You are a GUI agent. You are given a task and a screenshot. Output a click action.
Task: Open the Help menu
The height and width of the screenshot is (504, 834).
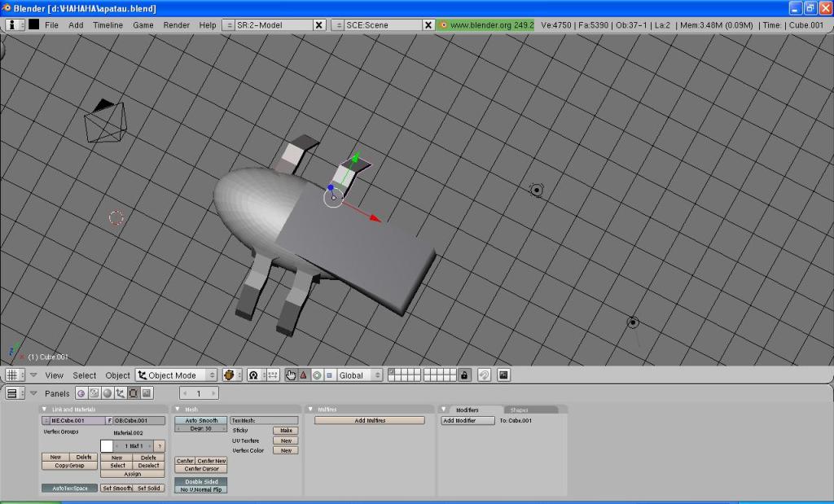tap(208, 25)
